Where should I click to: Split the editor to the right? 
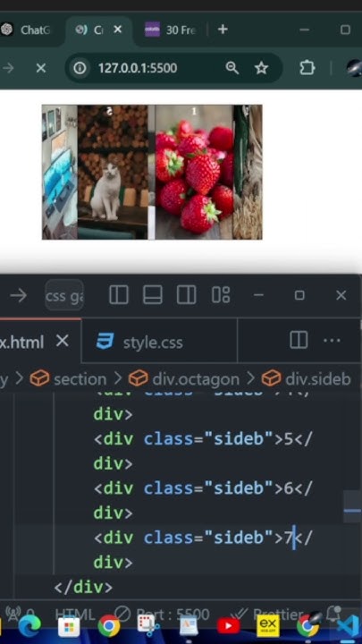click(x=299, y=341)
